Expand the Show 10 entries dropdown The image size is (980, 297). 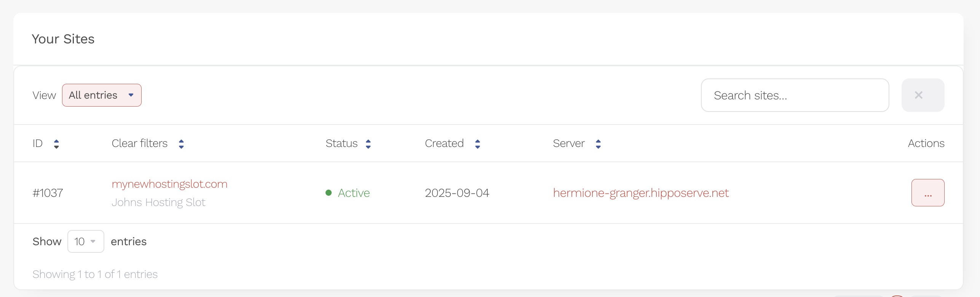click(x=86, y=241)
